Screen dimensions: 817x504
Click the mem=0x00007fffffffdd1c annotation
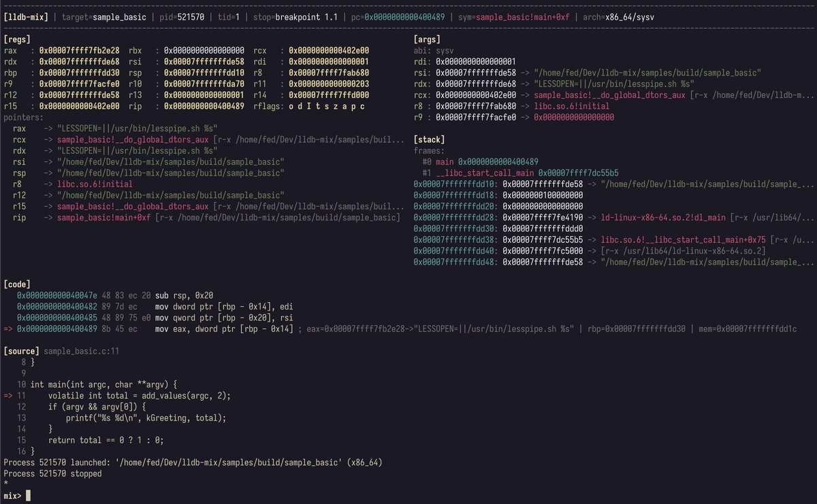click(x=748, y=329)
